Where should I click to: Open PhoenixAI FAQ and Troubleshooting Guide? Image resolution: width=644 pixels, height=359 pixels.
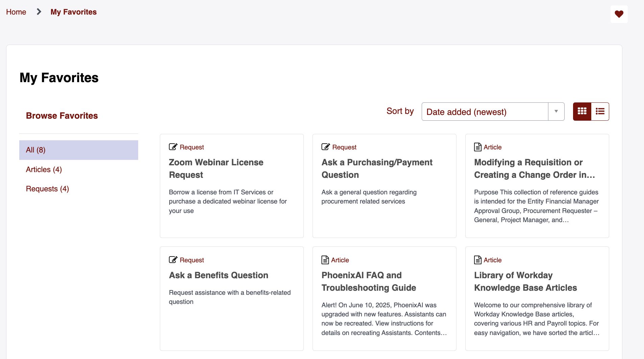tap(369, 281)
